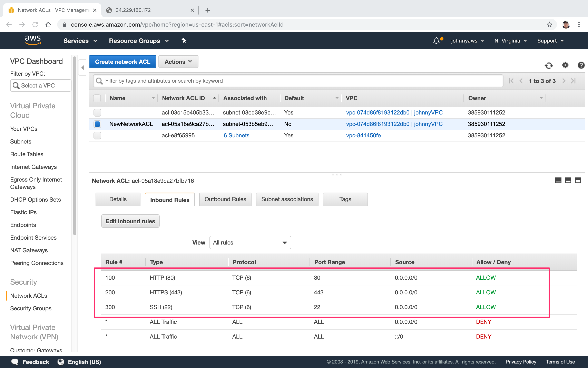Screen dimensions: 588x368
Task: Click the Select a VPC filter field
Action: 41,85
